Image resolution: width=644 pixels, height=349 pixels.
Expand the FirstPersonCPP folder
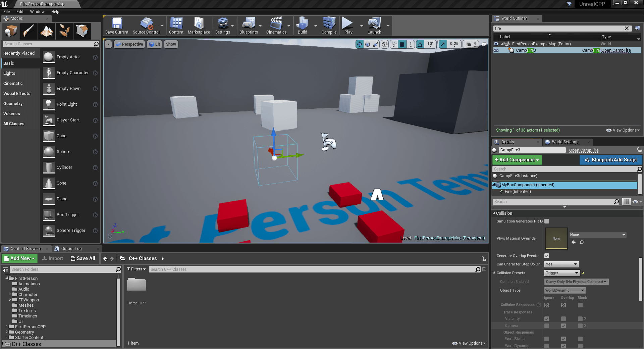coord(6,327)
